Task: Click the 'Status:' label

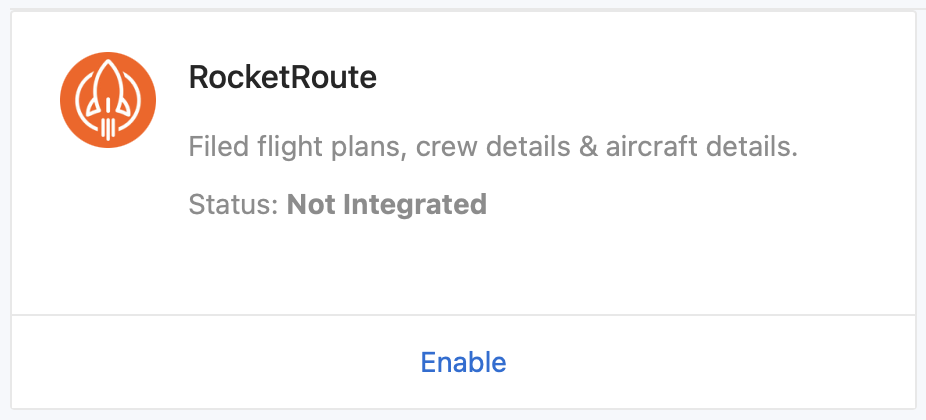Action: (233, 205)
